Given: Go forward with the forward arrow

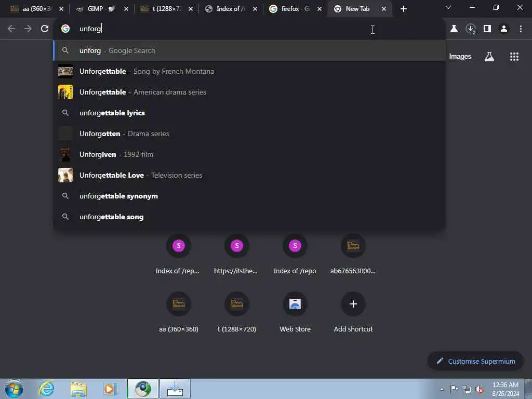Looking at the screenshot, I should (x=28, y=29).
